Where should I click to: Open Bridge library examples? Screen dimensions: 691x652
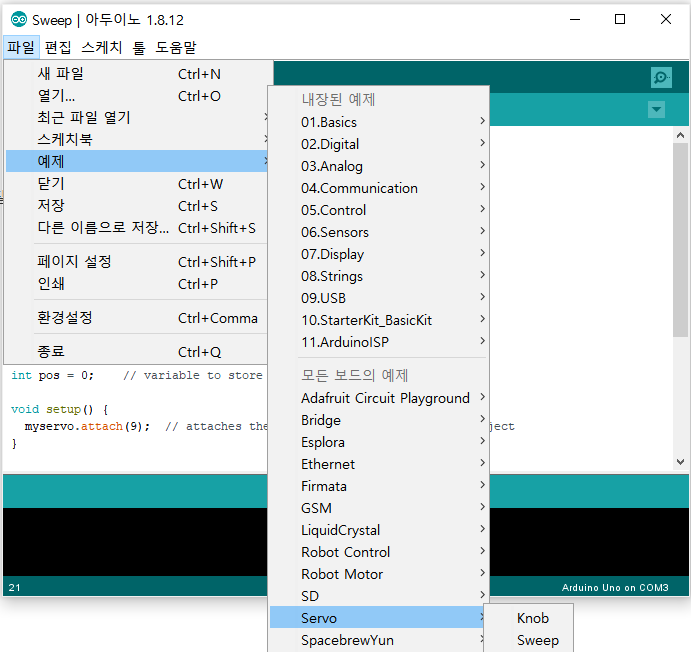tap(379, 420)
